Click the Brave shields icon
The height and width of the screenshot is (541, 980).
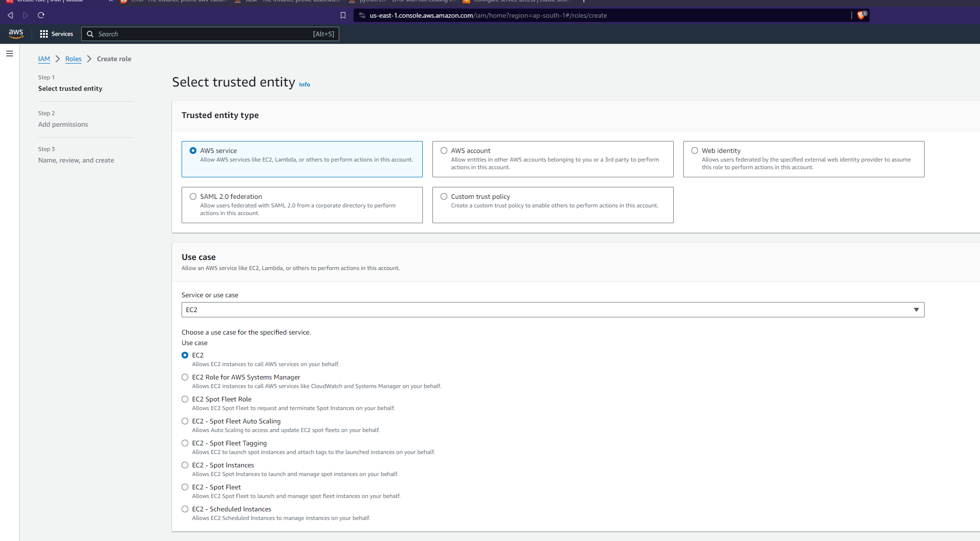pyautogui.click(x=861, y=15)
